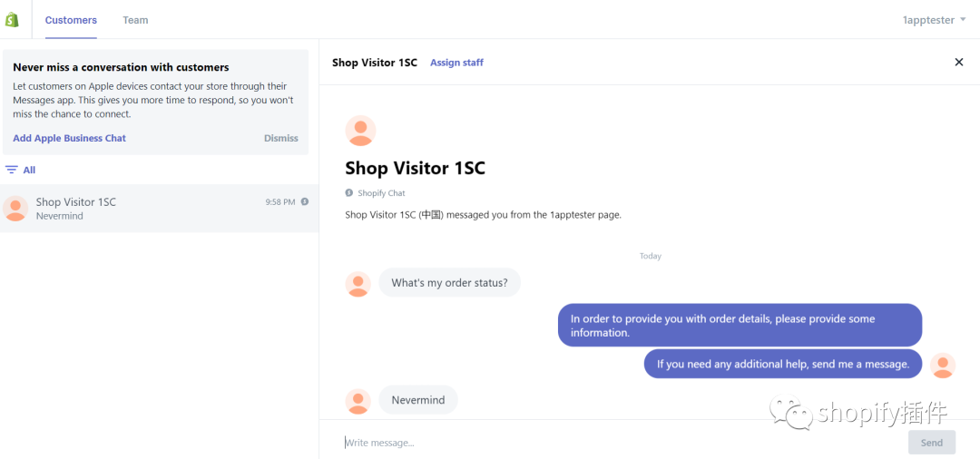Click the "What's my order status?" message
Screen dimensions: 980x459
(x=449, y=282)
